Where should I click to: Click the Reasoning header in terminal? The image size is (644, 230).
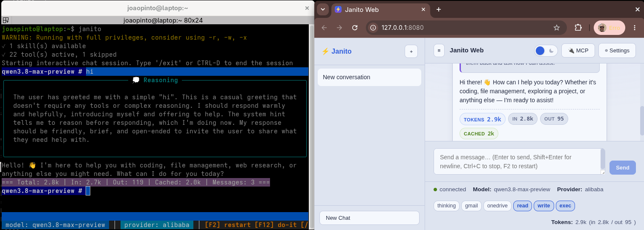(155, 80)
